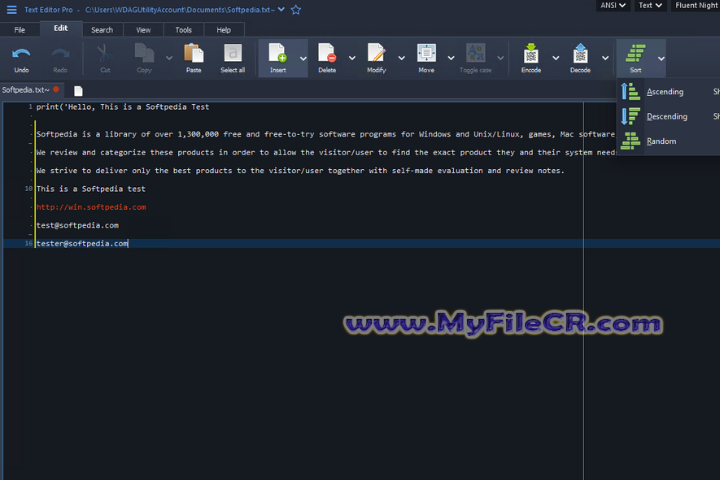Open the Search tab
This screenshot has width=720, height=480.
coord(102,30)
